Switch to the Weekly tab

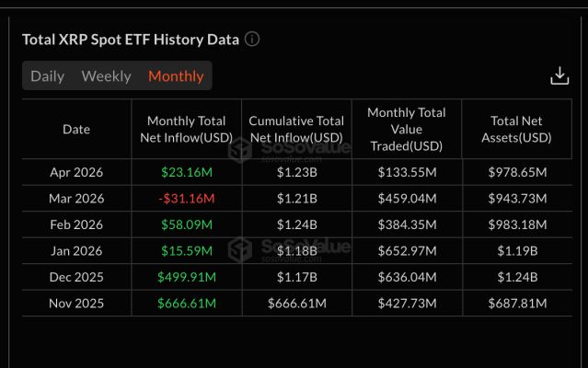pos(106,76)
